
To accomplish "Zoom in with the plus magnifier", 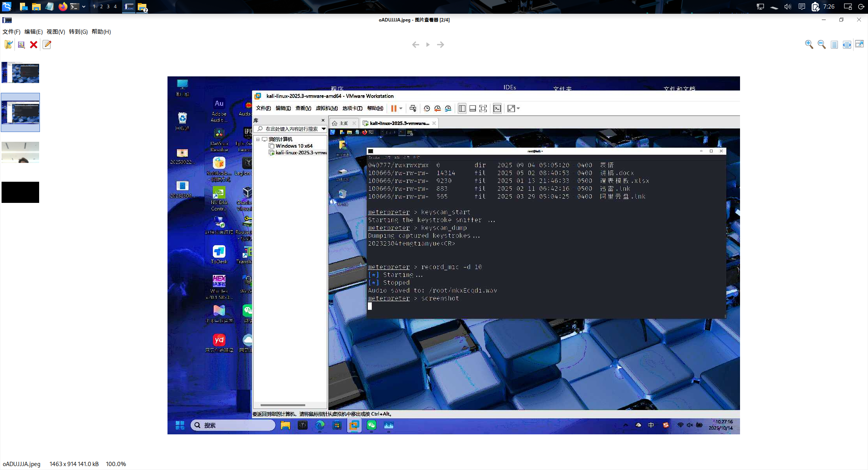I will pos(809,45).
